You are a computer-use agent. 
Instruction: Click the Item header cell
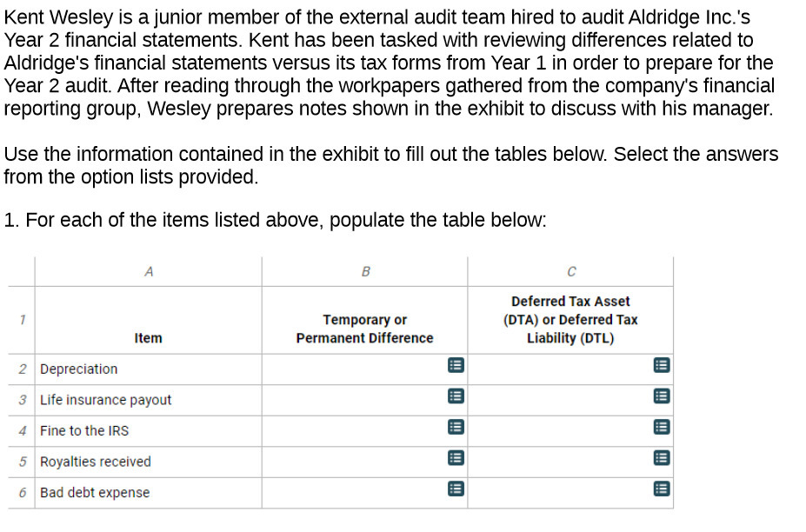(148, 337)
